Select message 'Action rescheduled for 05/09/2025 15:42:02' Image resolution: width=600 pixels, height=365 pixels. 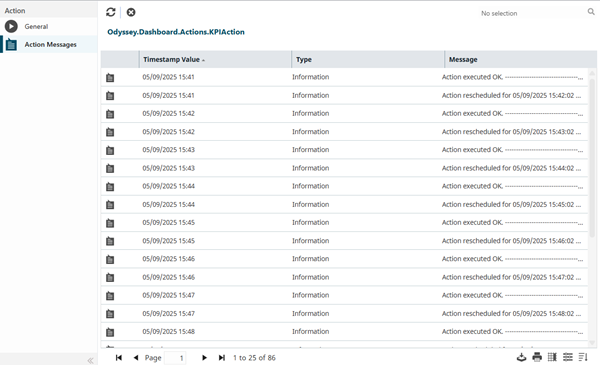[511, 95]
